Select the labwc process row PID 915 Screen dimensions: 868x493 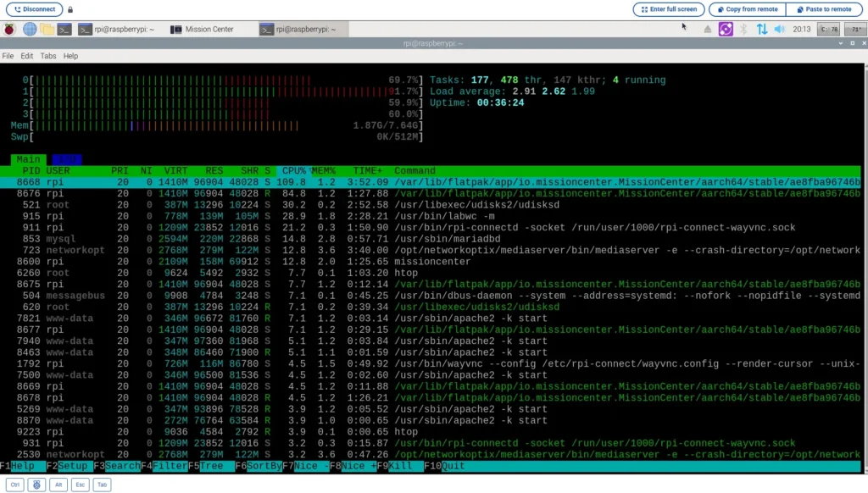pyautogui.click(x=430, y=216)
